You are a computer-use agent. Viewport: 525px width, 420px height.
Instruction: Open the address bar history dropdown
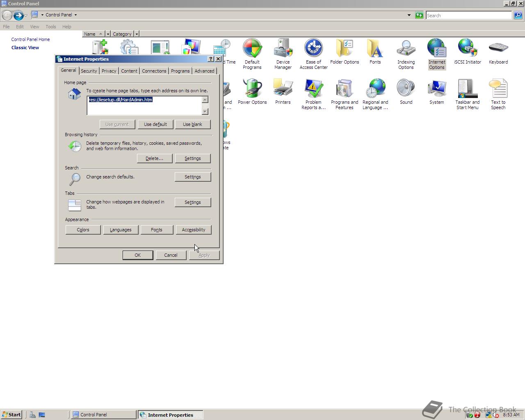(409, 15)
